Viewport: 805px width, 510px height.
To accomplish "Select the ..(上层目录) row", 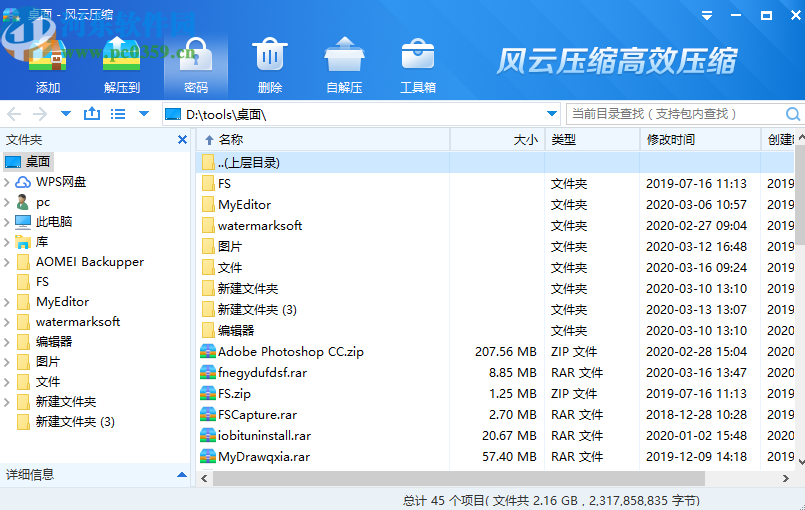I will [495, 163].
